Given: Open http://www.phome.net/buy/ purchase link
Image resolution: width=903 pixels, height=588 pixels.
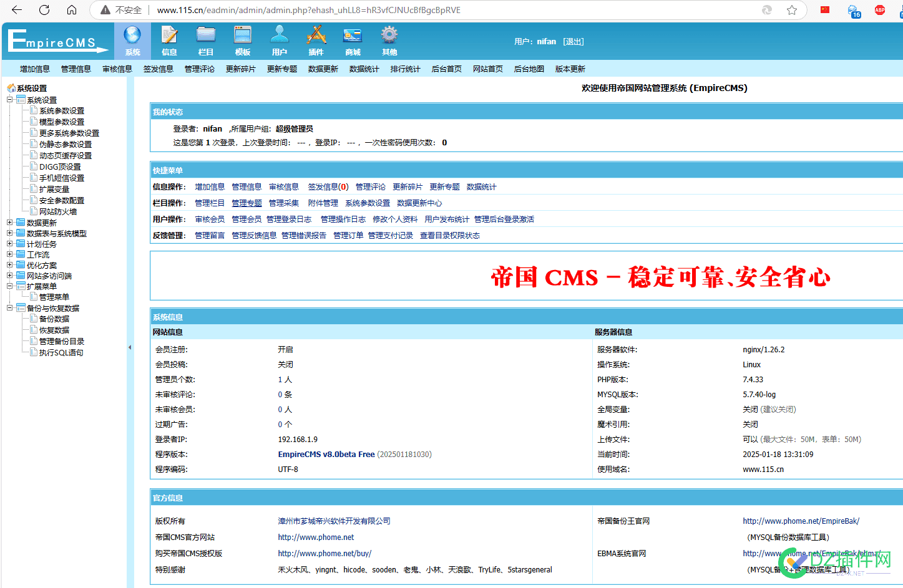Looking at the screenshot, I should point(325,554).
